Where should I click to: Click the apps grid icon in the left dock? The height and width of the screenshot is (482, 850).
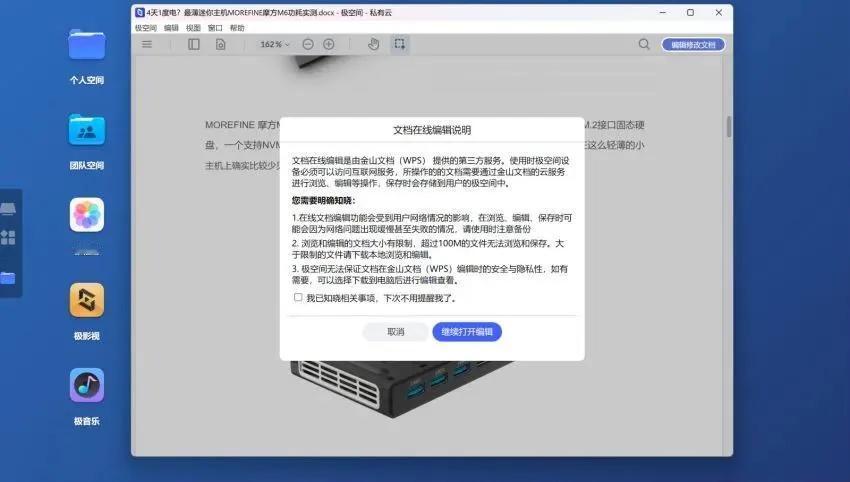tap(8, 237)
